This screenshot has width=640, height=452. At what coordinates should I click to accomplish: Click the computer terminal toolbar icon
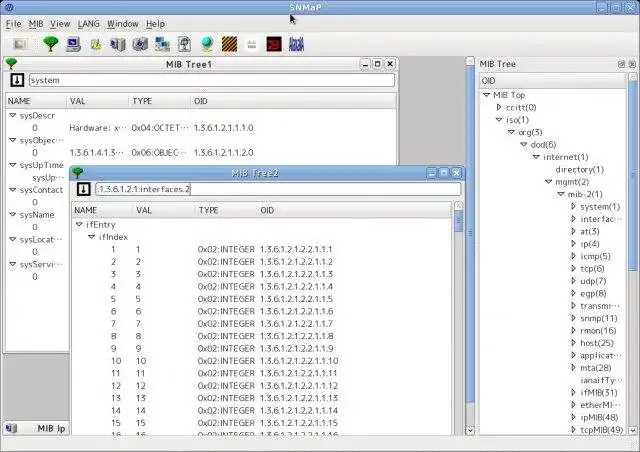[73, 44]
